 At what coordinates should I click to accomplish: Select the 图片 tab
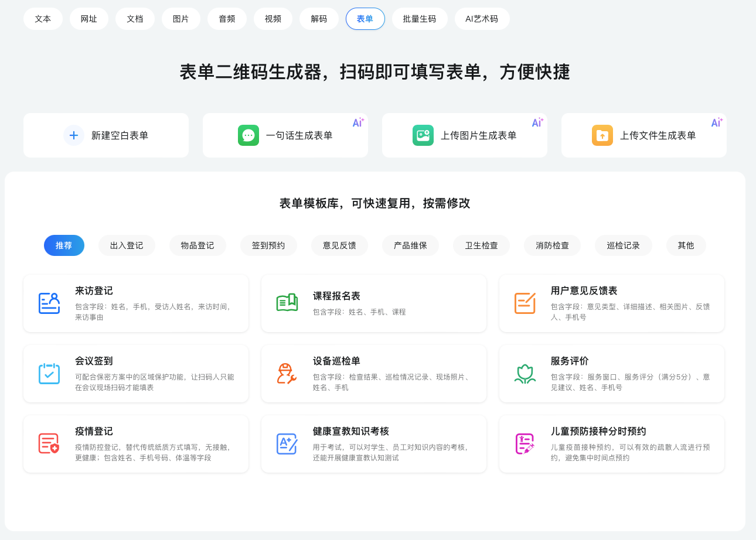pos(181,19)
